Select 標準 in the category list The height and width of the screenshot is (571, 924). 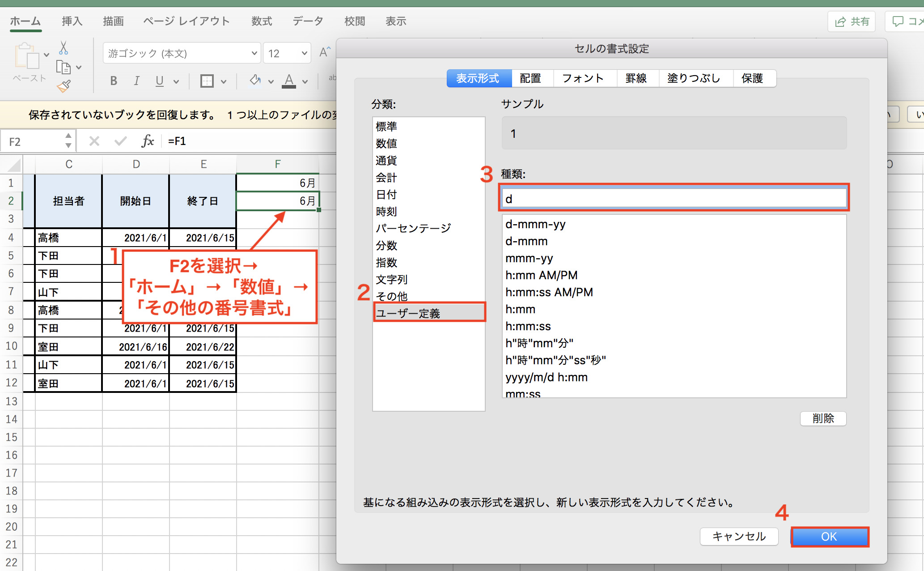428,127
